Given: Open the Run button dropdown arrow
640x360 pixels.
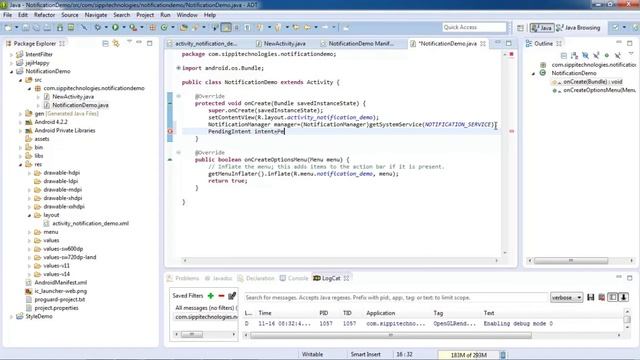Looking at the screenshot, I should click(124, 27).
